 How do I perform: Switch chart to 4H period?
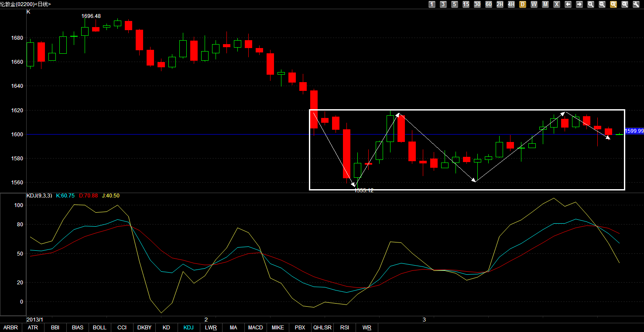point(511,4)
